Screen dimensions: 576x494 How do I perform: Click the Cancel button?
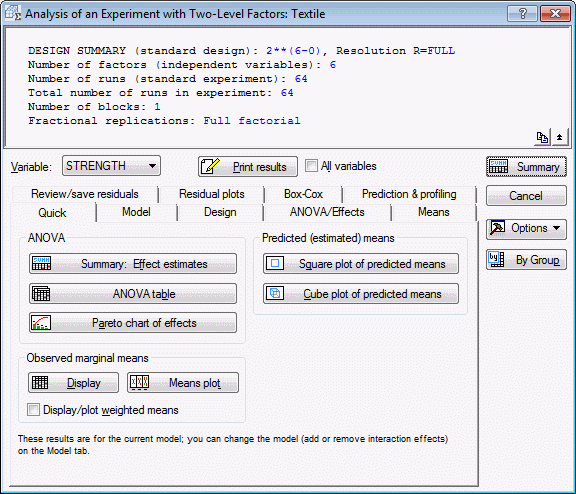[526, 196]
